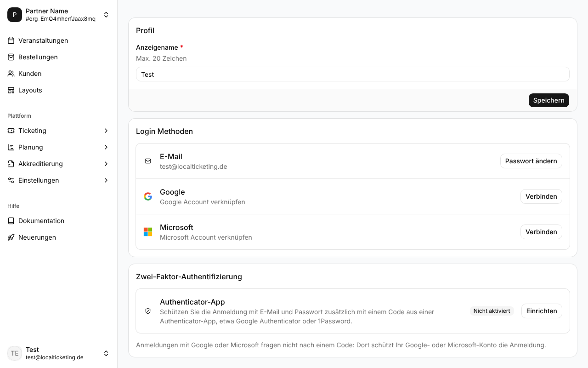Focus the Anzeigename input field
588x368 pixels.
[x=353, y=74]
